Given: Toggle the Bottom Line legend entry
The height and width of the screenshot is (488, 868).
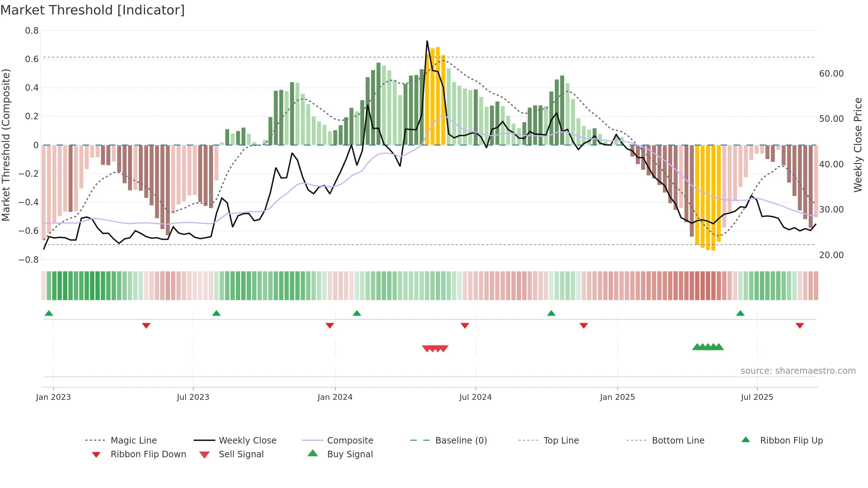Looking at the screenshot, I should point(665,440).
